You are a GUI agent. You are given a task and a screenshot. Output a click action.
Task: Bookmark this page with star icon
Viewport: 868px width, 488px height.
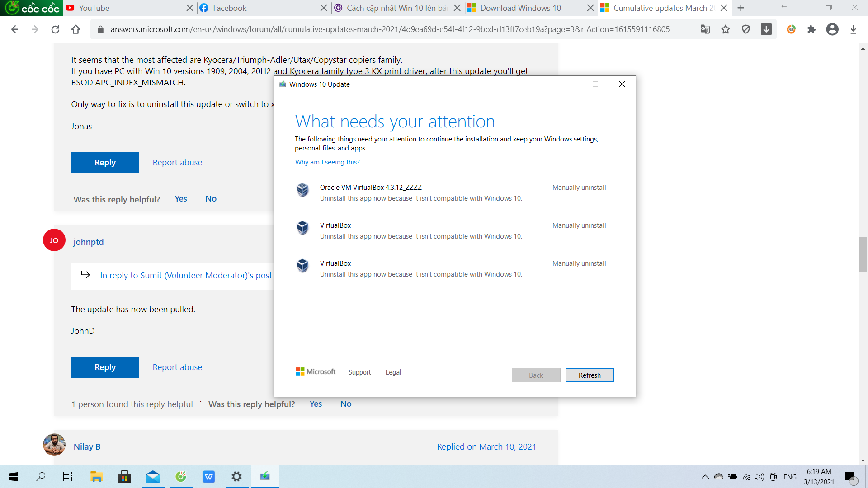click(726, 29)
